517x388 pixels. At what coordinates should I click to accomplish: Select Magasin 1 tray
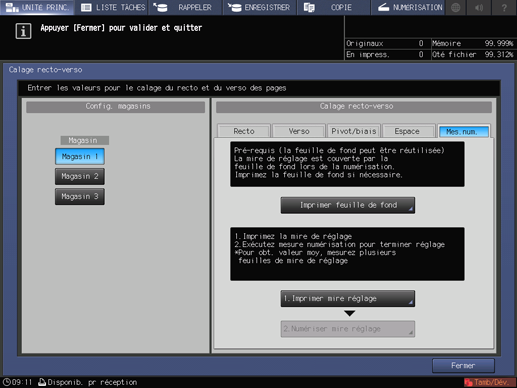[x=80, y=156]
